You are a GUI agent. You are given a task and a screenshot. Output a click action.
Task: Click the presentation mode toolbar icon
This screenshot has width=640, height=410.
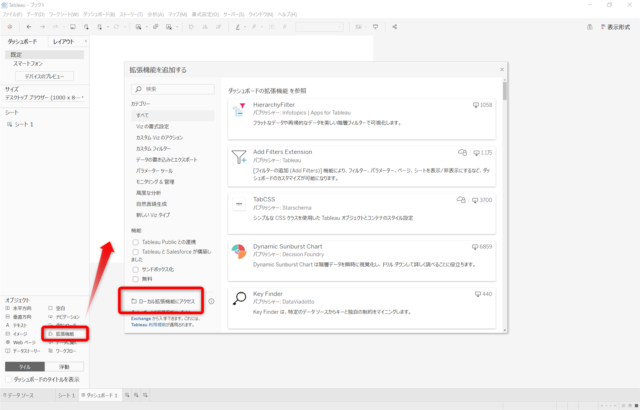[x=376, y=27]
